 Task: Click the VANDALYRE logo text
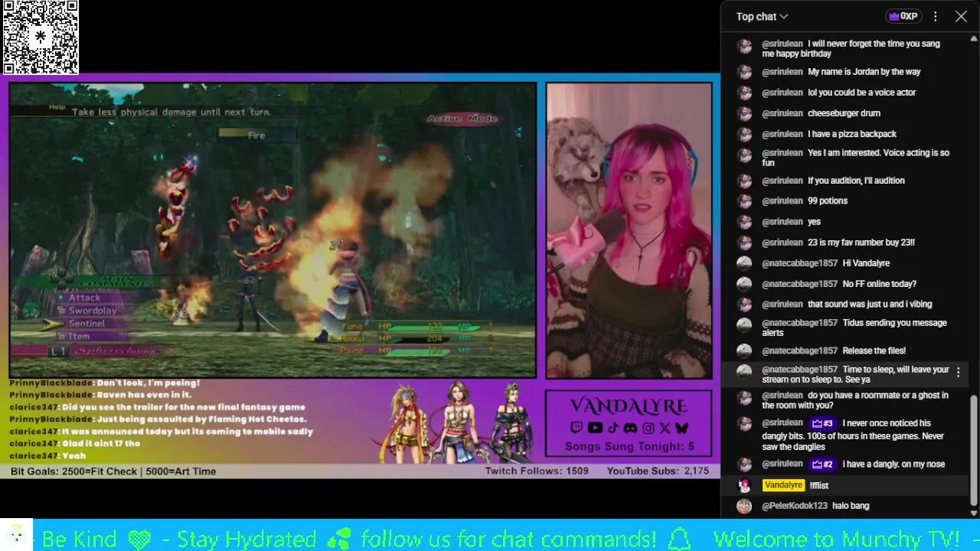click(x=629, y=406)
